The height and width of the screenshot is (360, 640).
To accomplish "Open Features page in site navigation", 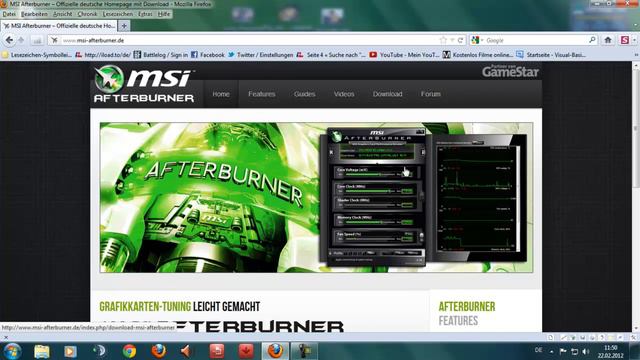I will [x=262, y=94].
